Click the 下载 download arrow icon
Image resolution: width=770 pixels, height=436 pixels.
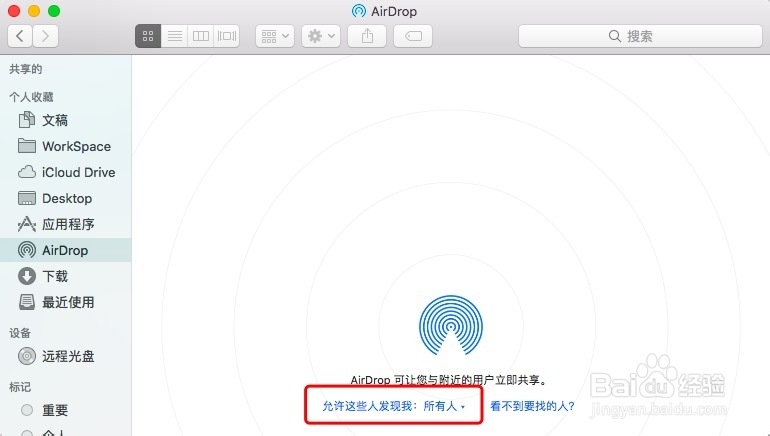click(x=27, y=276)
